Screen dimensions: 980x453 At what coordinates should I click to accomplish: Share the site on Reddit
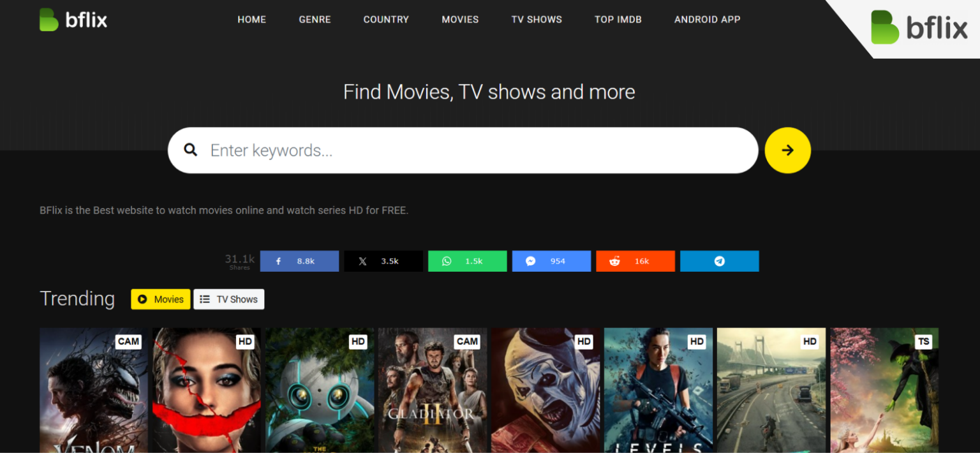pos(635,261)
